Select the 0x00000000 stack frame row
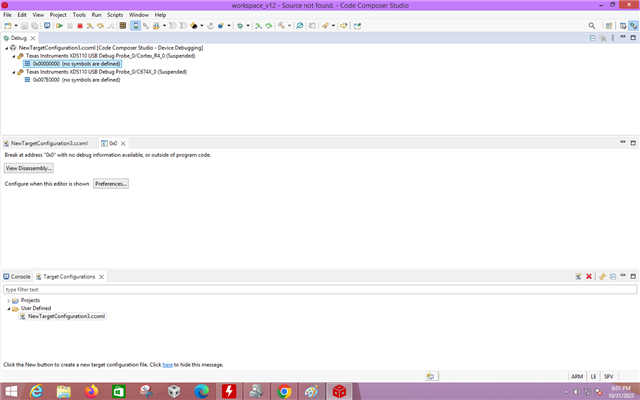 point(72,64)
